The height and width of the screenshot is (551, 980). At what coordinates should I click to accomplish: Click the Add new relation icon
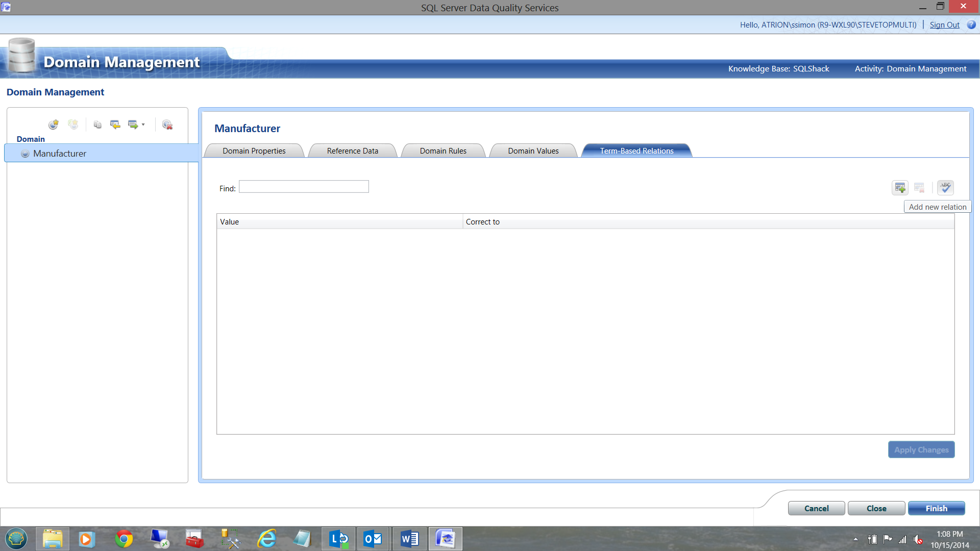(900, 188)
